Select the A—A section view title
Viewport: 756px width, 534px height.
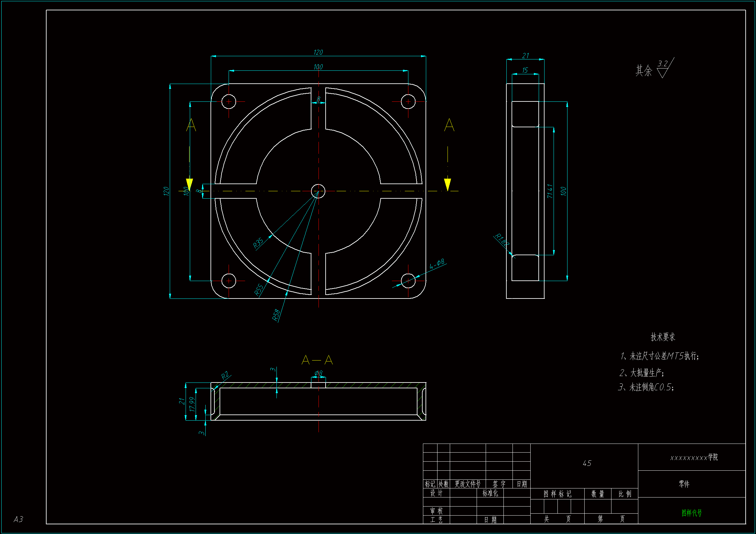317,360
